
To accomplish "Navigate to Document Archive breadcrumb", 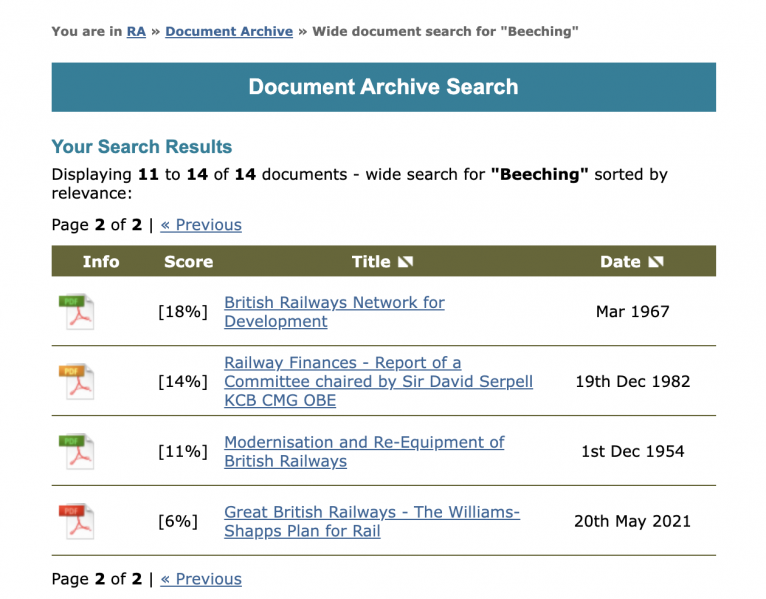I will pos(229,32).
